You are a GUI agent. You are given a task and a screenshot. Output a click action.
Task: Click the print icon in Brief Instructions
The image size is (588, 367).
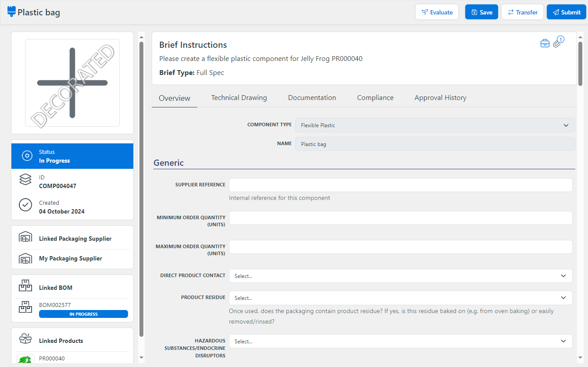545,43
